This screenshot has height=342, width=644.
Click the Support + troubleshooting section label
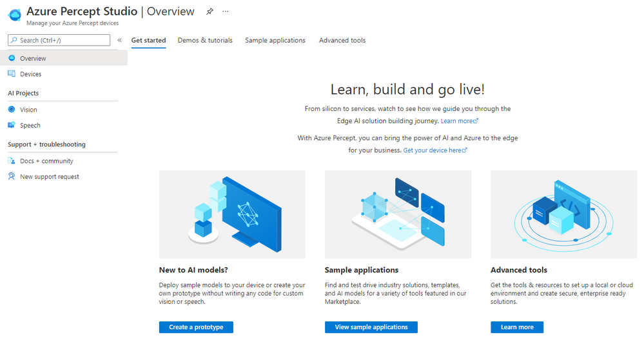pyautogui.click(x=47, y=145)
